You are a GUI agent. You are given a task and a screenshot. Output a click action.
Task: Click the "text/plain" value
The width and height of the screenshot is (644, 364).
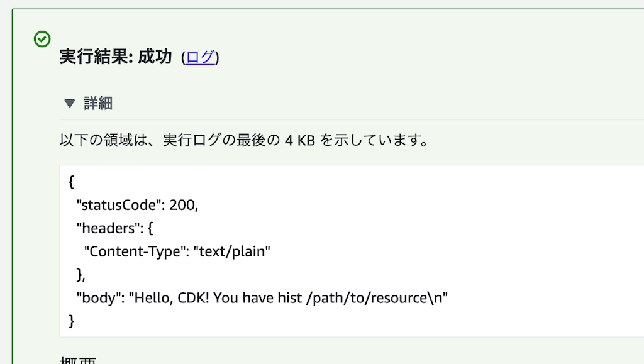tap(231, 251)
